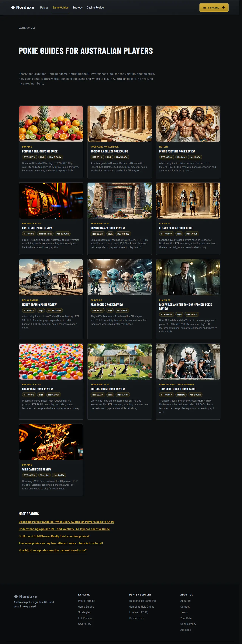
Task: Click the Book of Ra Deluxe Pokie Guide title
Action: pos(109,151)
